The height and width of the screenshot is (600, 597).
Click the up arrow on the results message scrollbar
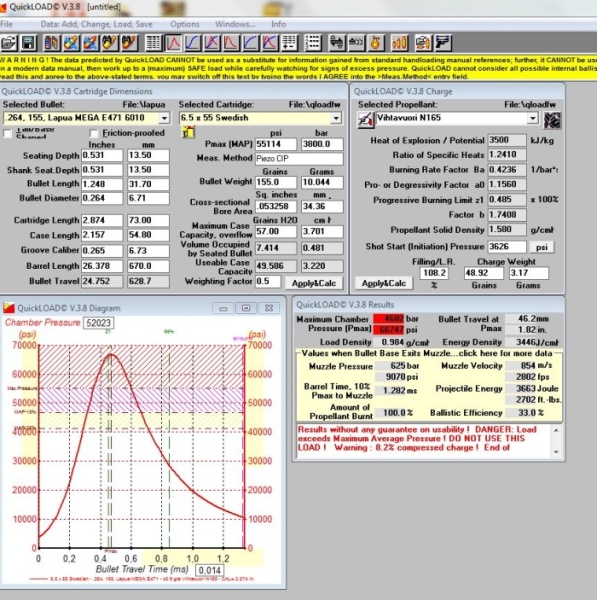click(x=556, y=430)
